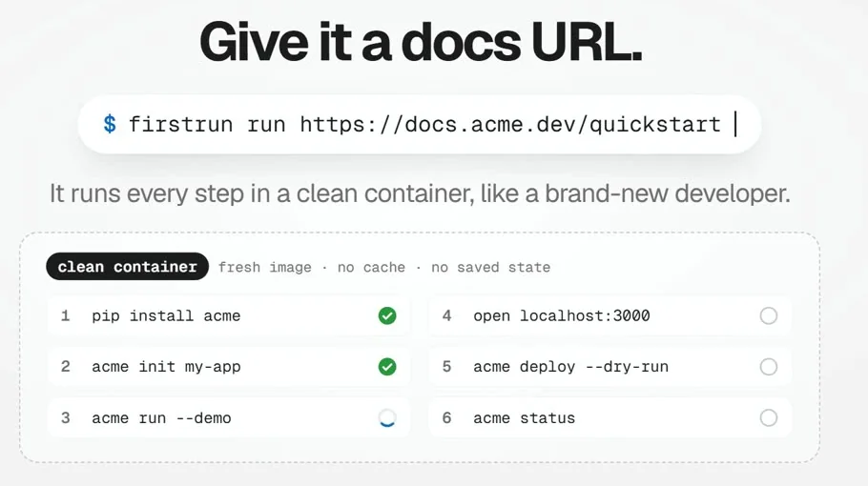
Task: Click the blue dollar prompt symbol
Action: pos(110,124)
